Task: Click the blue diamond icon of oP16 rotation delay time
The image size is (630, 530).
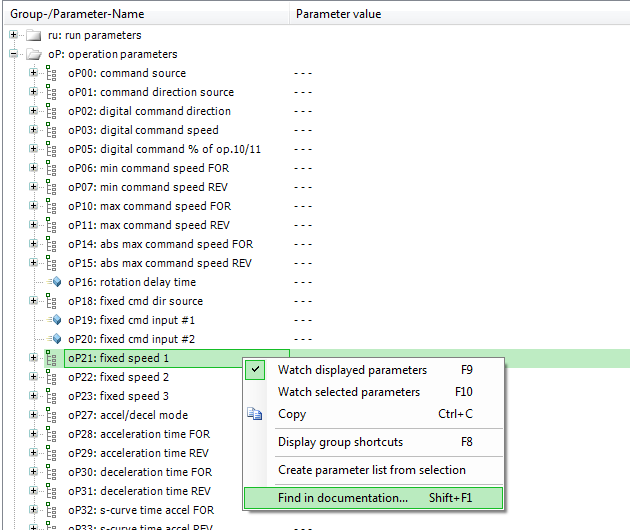Action: click(x=56, y=282)
